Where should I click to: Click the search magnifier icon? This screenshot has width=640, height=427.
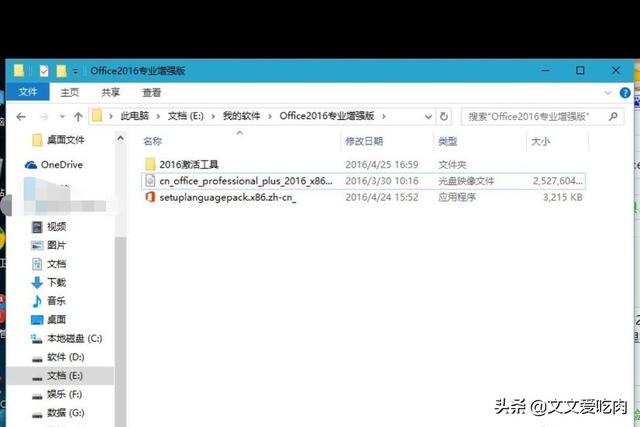613,117
